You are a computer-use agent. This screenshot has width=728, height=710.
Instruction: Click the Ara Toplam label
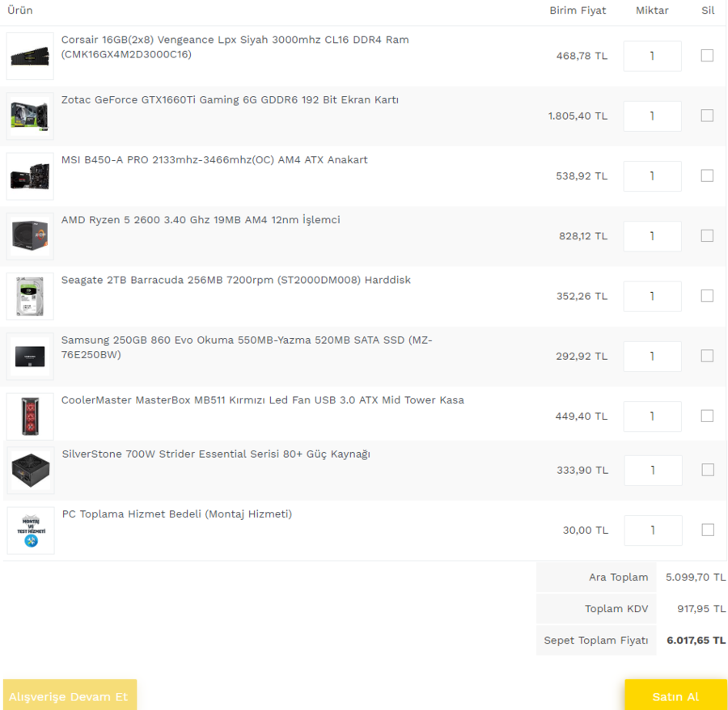point(619,577)
